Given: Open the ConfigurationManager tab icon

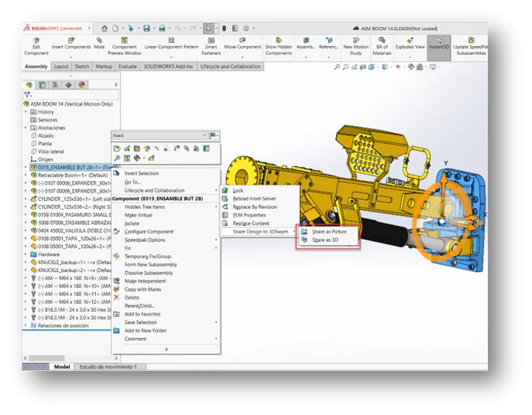Looking at the screenshot, I should pyautogui.click(x=55, y=85).
